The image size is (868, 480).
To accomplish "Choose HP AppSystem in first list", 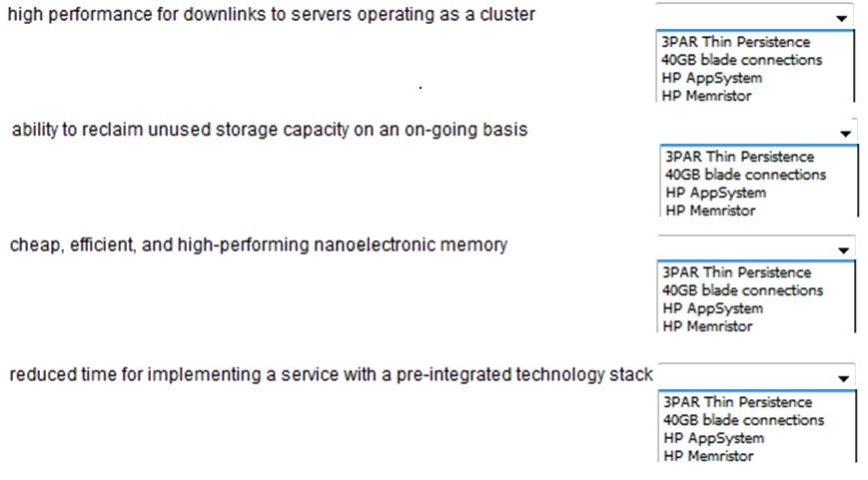I will [x=712, y=78].
